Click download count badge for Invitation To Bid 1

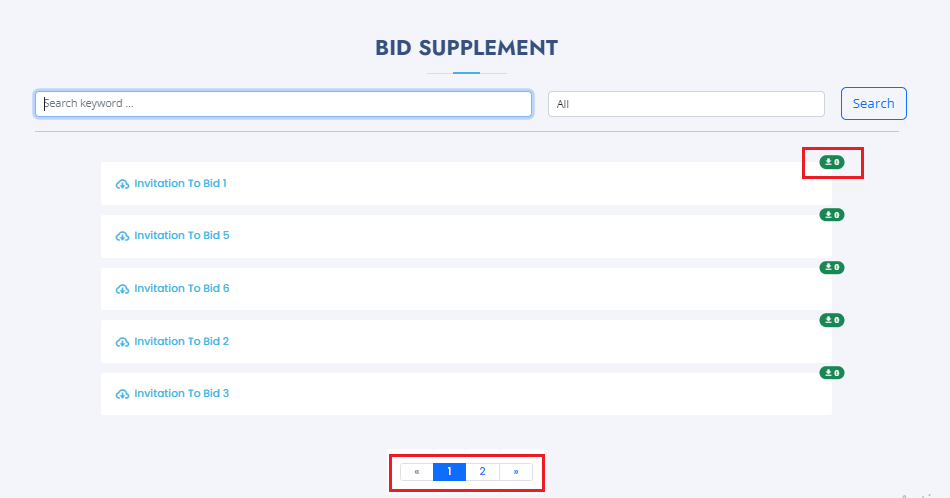pos(832,162)
